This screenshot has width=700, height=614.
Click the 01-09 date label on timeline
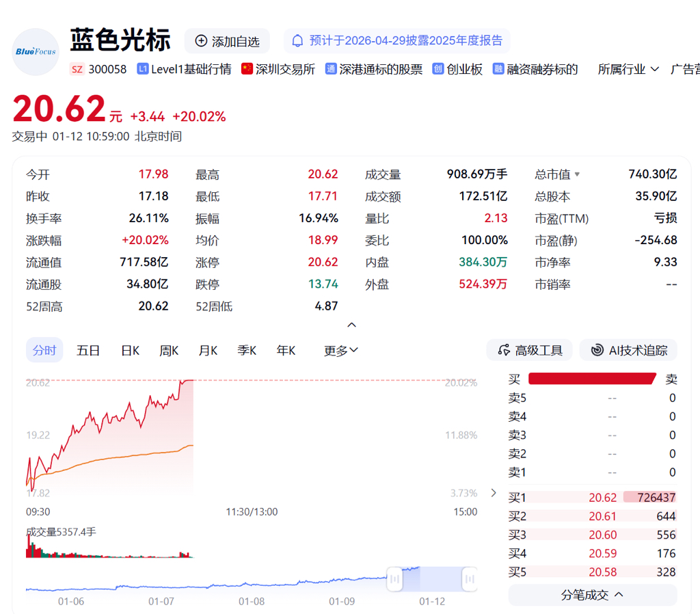click(x=342, y=601)
